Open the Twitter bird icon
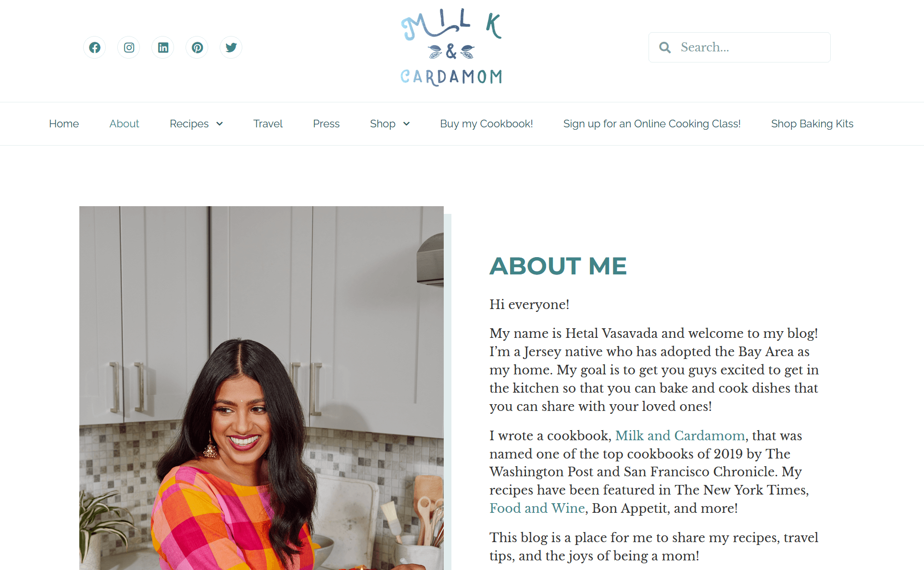The height and width of the screenshot is (570, 924). coord(231,48)
